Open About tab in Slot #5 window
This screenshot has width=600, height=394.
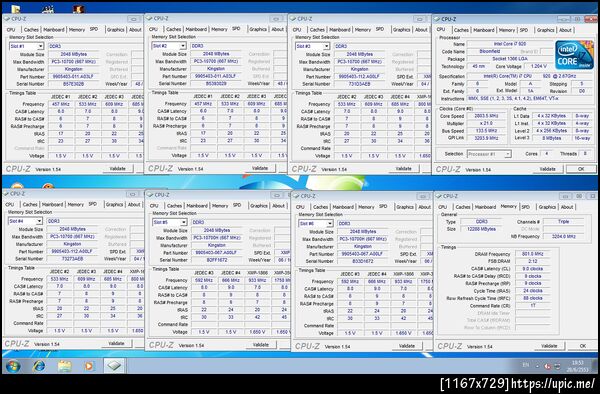click(278, 206)
